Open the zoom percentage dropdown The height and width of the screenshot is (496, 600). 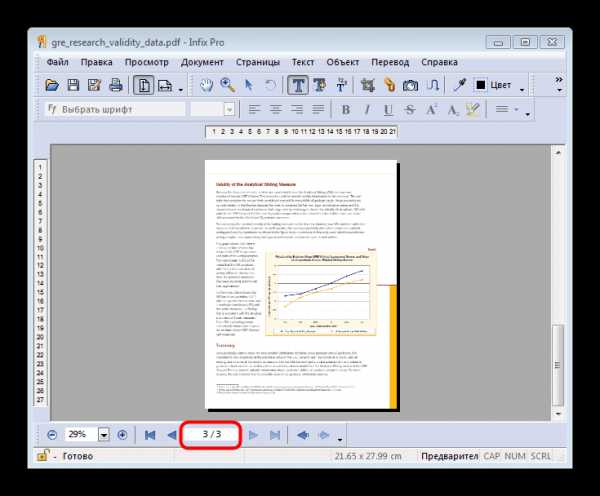coord(104,435)
